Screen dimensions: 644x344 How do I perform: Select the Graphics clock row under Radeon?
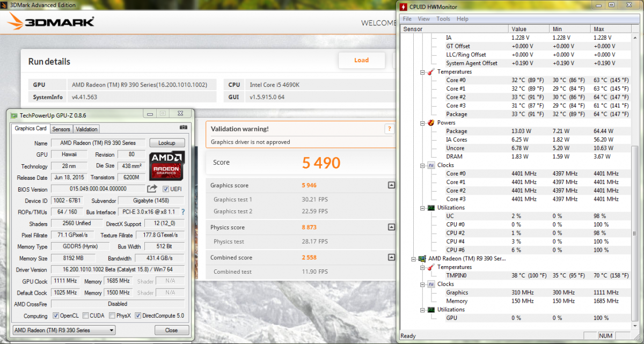click(515, 293)
